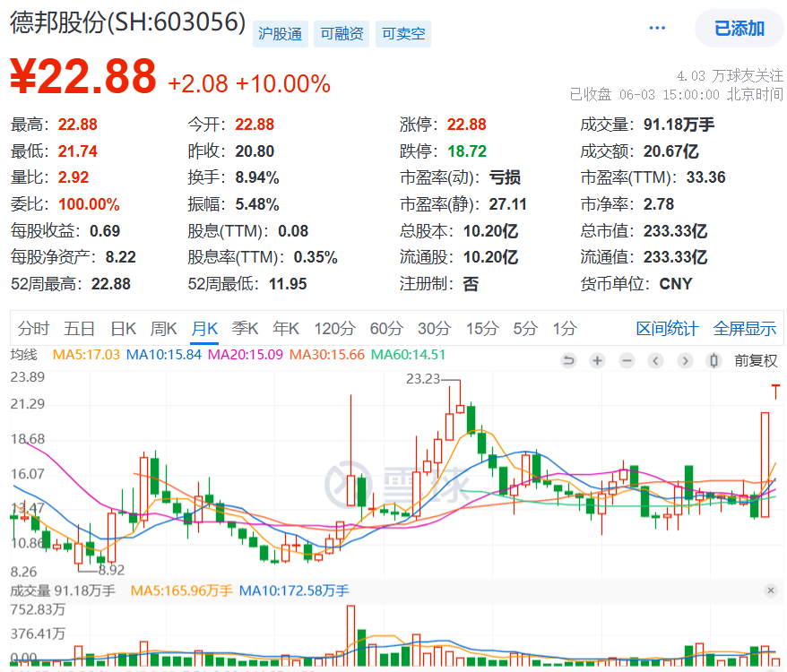Image resolution: width=787 pixels, height=672 pixels.
Task: Click the 跌停 18.72 value
Action: 467,151
